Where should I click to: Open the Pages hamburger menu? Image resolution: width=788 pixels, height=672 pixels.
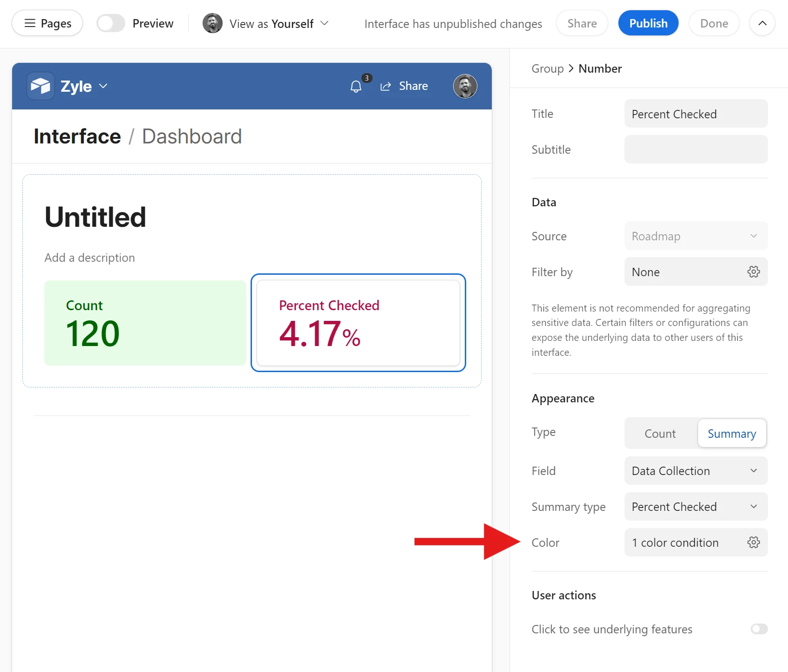(47, 23)
